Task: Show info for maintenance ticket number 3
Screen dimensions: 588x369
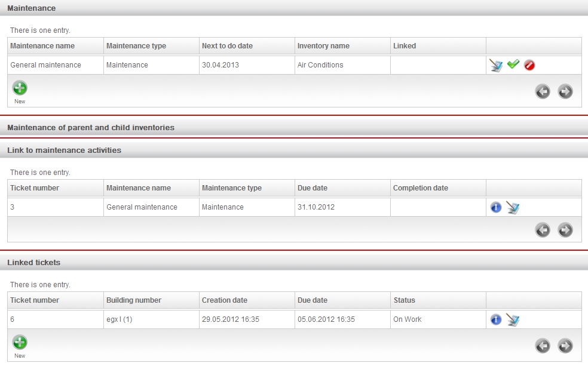Action: pyautogui.click(x=496, y=207)
